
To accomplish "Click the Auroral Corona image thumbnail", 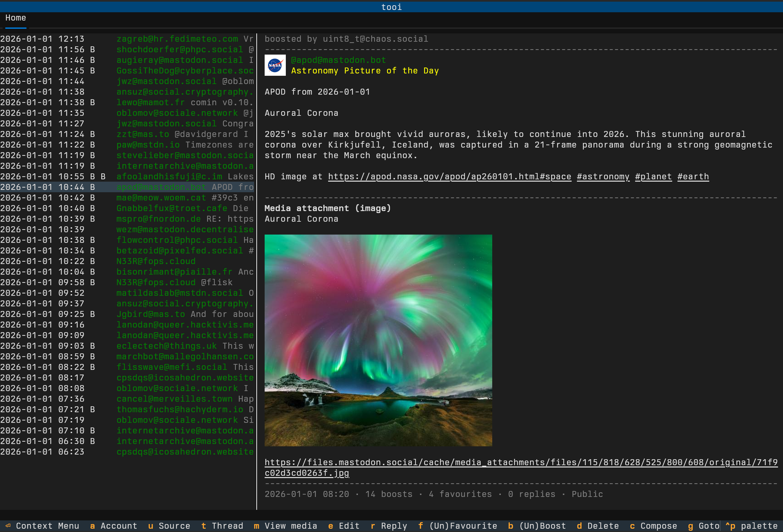I will point(378,340).
